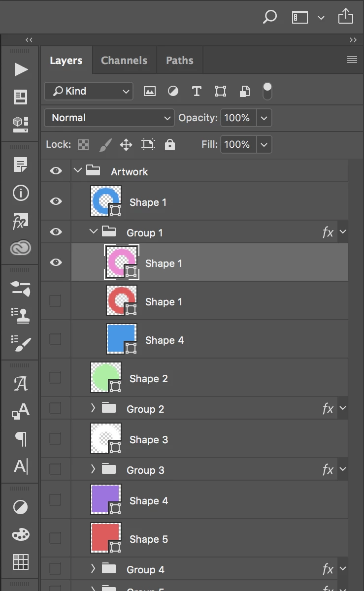Open the Swatches grid panel icon
Viewport: 364px width, 591px height.
21,561
